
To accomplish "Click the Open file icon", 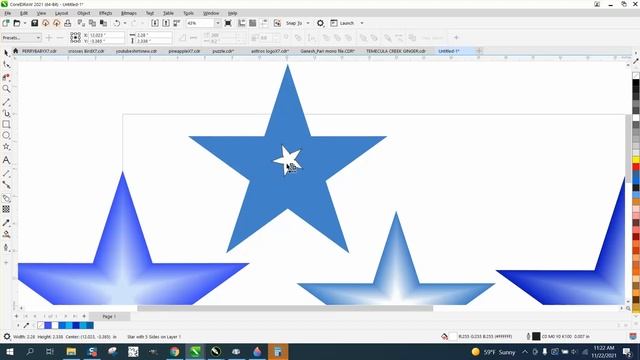I will [x=17, y=23].
